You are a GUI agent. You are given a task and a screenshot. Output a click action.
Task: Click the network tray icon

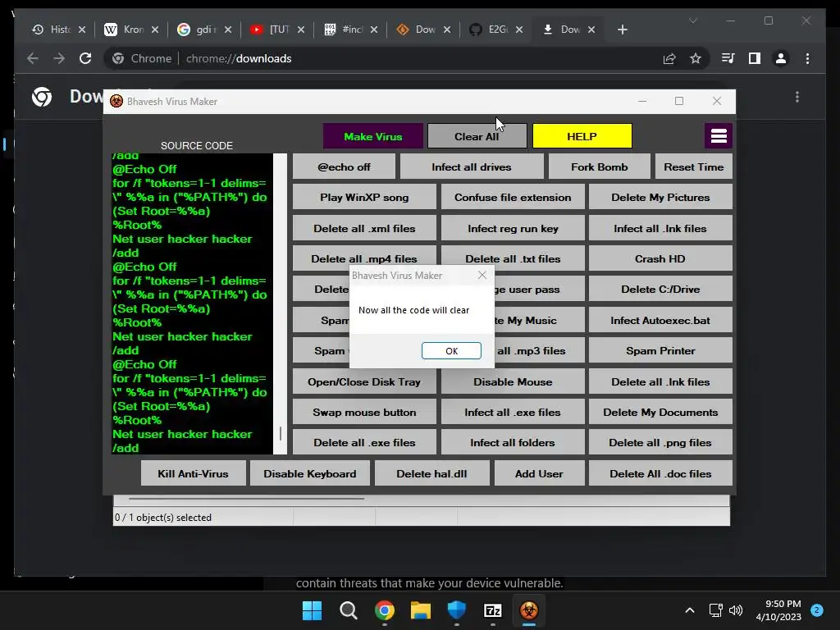point(715,610)
